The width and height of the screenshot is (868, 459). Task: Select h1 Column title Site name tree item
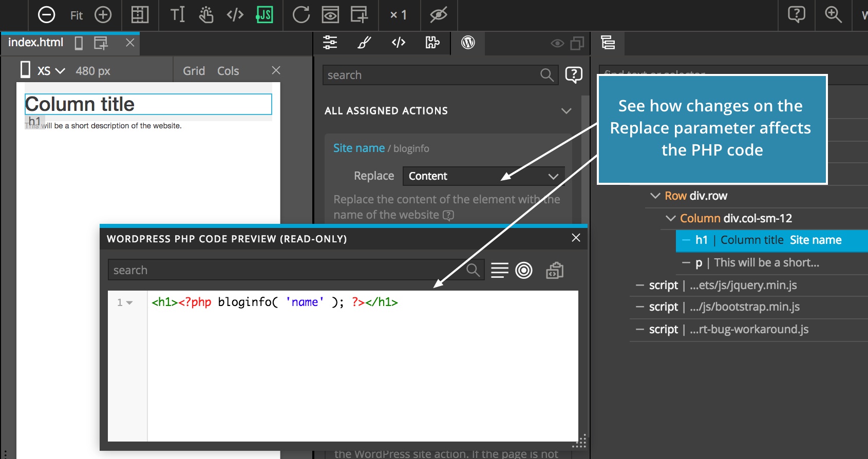pos(771,240)
